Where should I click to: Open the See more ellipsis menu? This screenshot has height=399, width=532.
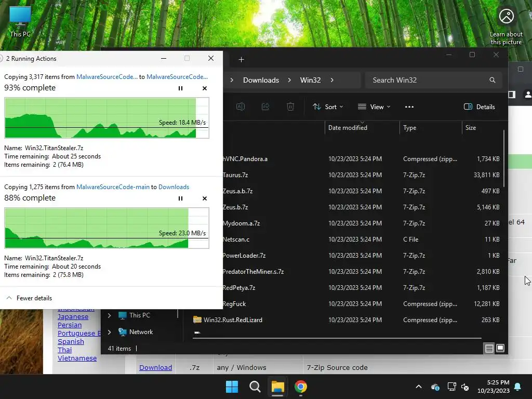pyautogui.click(x=409, y=107)
